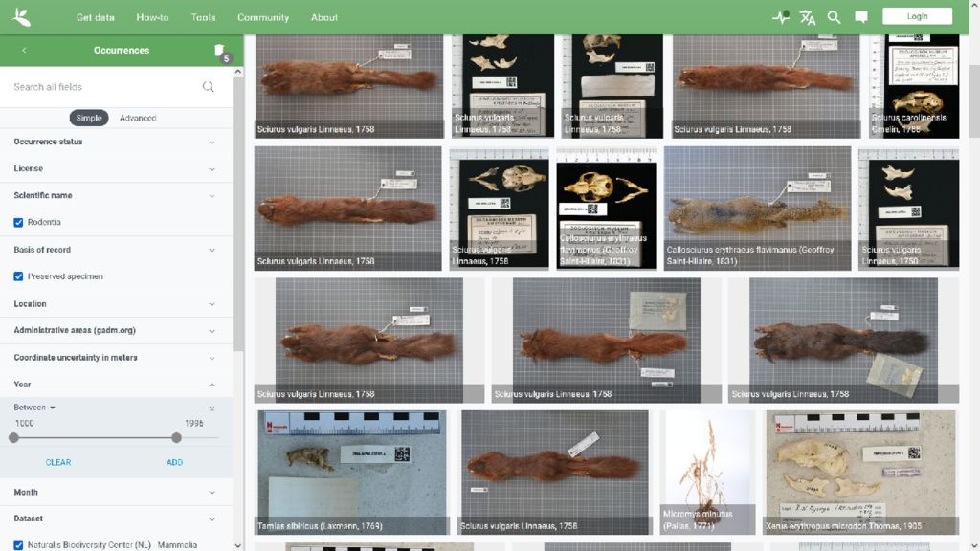Expand the Month filter
The image size is (980, 551).
[x=116, y=493]
